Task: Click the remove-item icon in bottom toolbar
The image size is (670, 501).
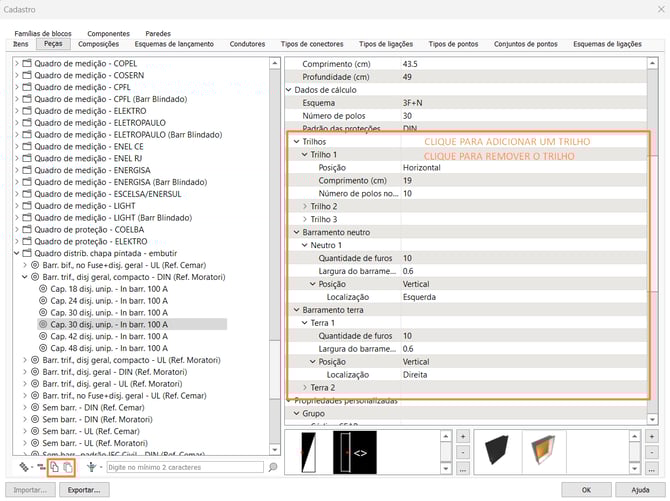Action: click(x=40, y=467)
